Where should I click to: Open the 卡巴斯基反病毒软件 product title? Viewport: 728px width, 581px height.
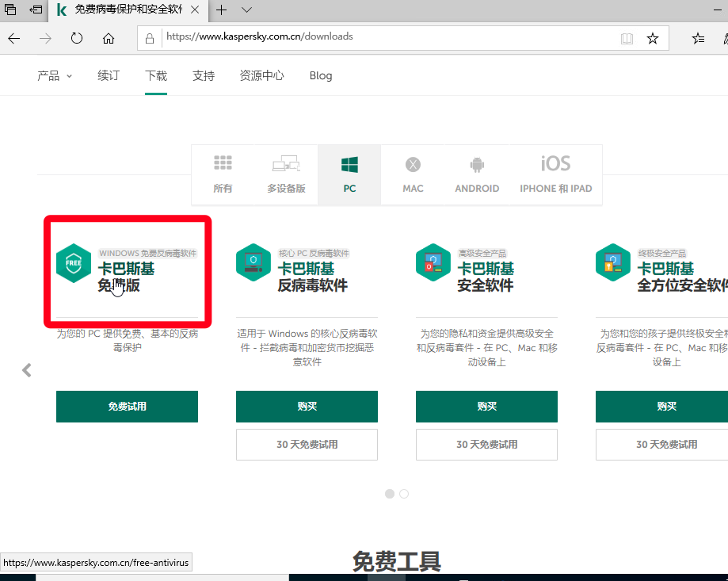312,277
